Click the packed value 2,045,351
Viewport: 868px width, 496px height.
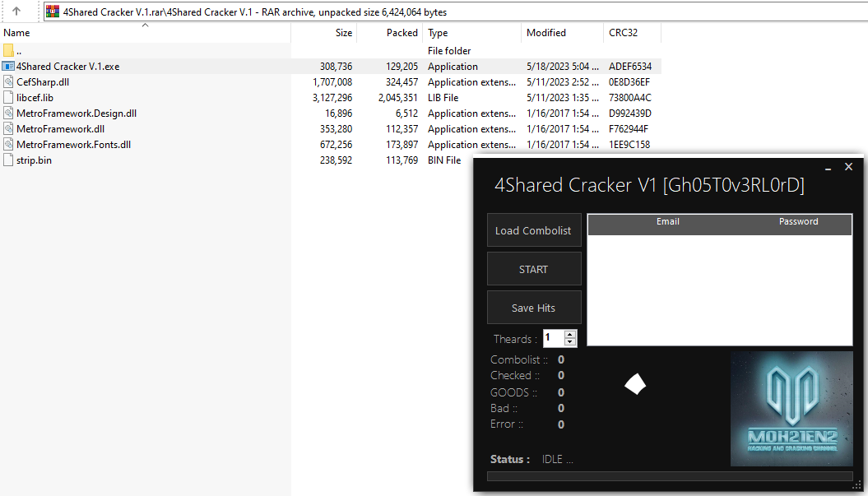[398, 97]
